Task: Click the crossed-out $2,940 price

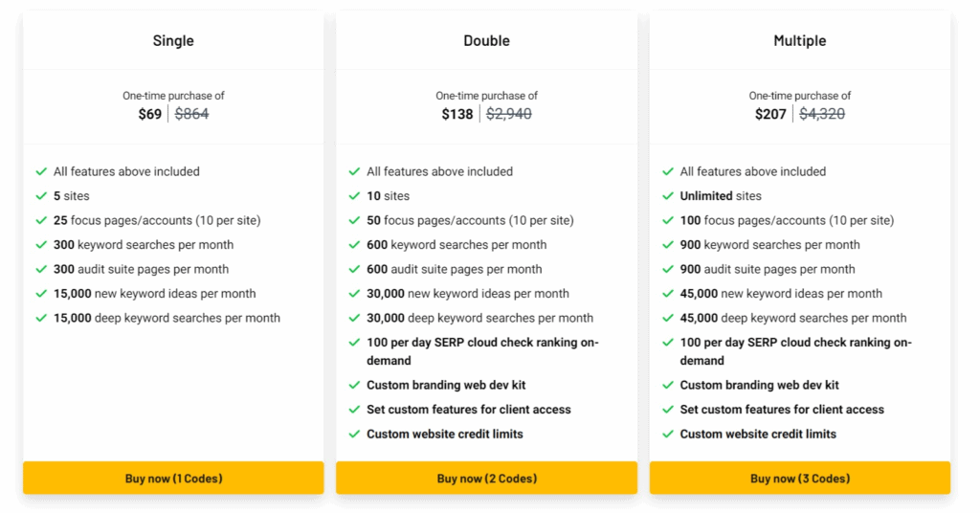Action: [x=509, y=114]
